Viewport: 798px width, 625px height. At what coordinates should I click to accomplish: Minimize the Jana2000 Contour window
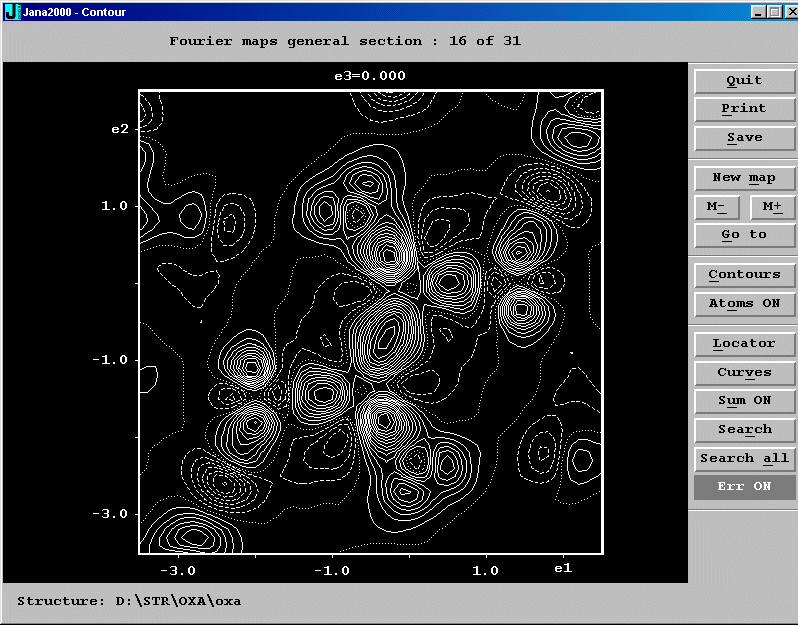click(x=757, y=11)
